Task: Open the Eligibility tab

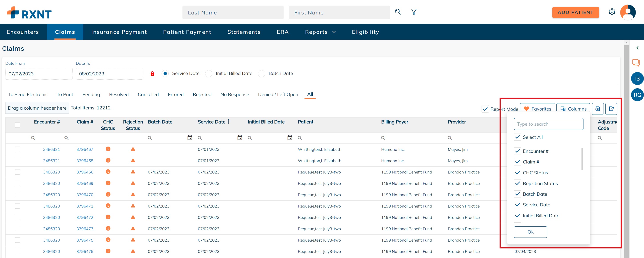Action: click(x=365, y=32)
